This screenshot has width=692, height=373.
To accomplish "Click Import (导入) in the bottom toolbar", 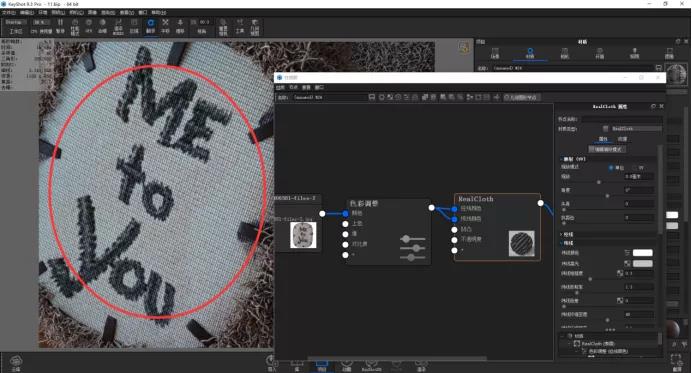I will click(272, 364).
